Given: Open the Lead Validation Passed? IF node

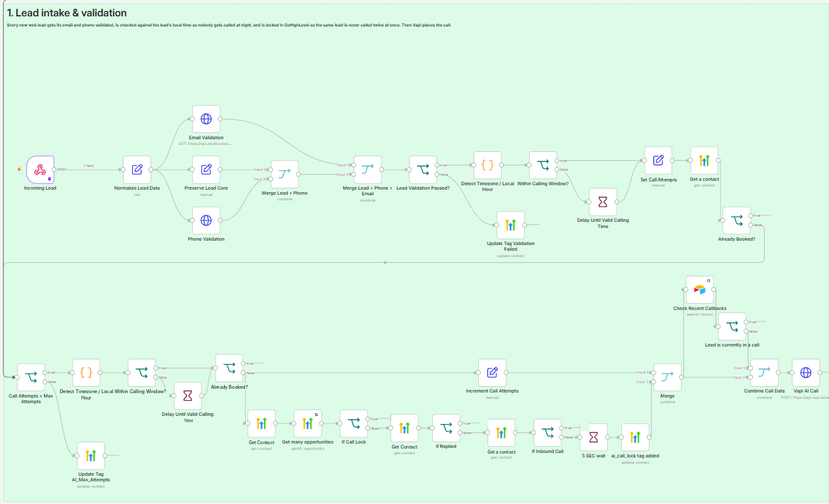Looking at the screenshot, I should (x=423, y=169).
